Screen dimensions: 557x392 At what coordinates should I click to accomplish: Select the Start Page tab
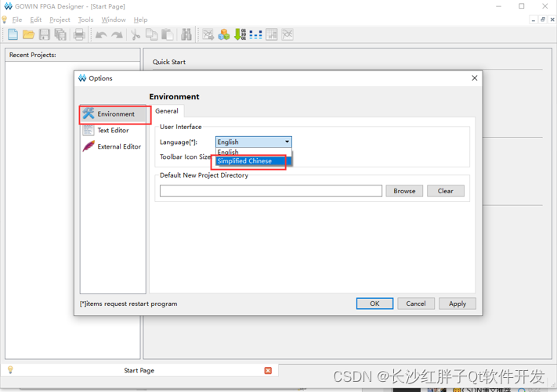pyautogui.click(x=139, y=370)
